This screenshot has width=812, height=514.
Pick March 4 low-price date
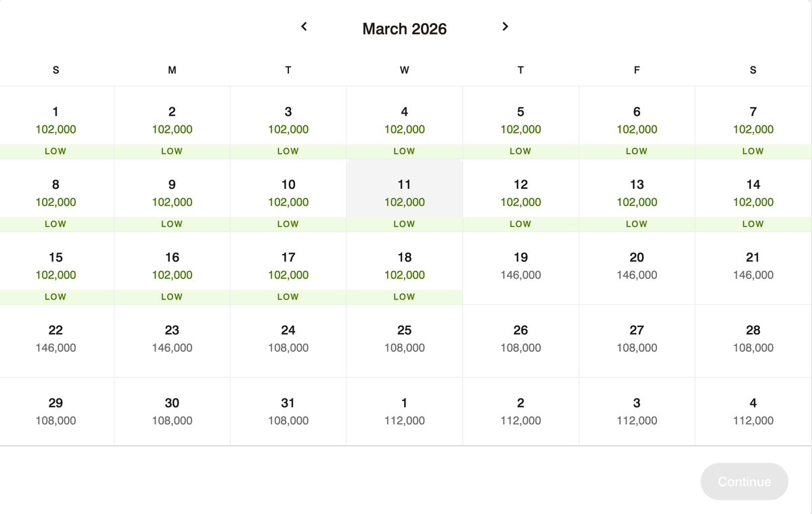pyautogui.click(x=404, y=122)
